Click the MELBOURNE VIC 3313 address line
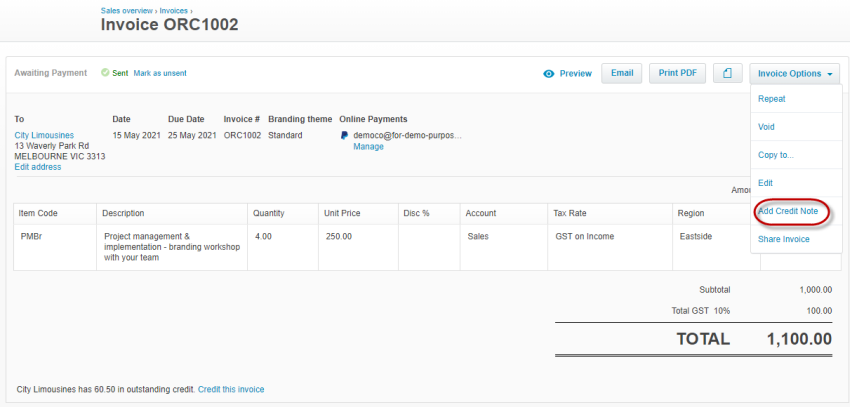 60,157
